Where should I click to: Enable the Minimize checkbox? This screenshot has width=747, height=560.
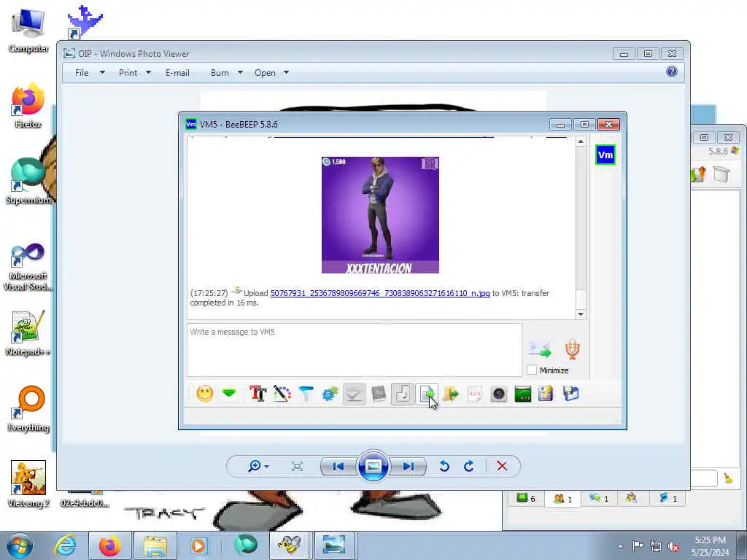(532, 370)
